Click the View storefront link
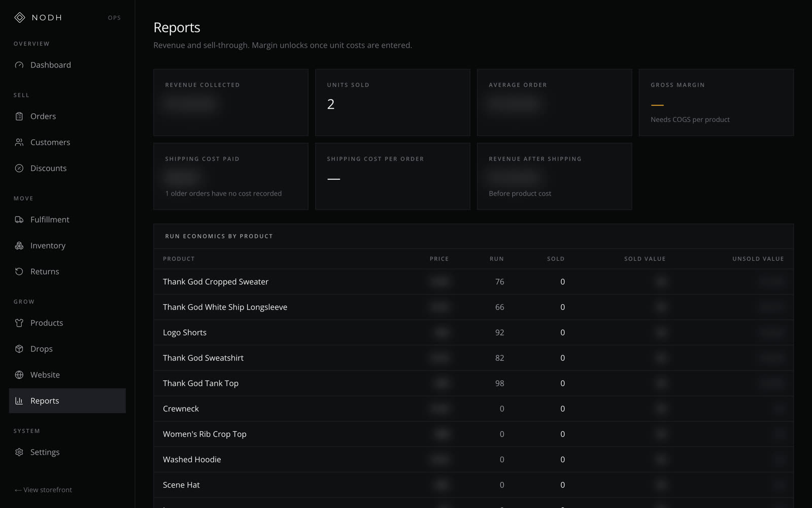 click(43, 490)
